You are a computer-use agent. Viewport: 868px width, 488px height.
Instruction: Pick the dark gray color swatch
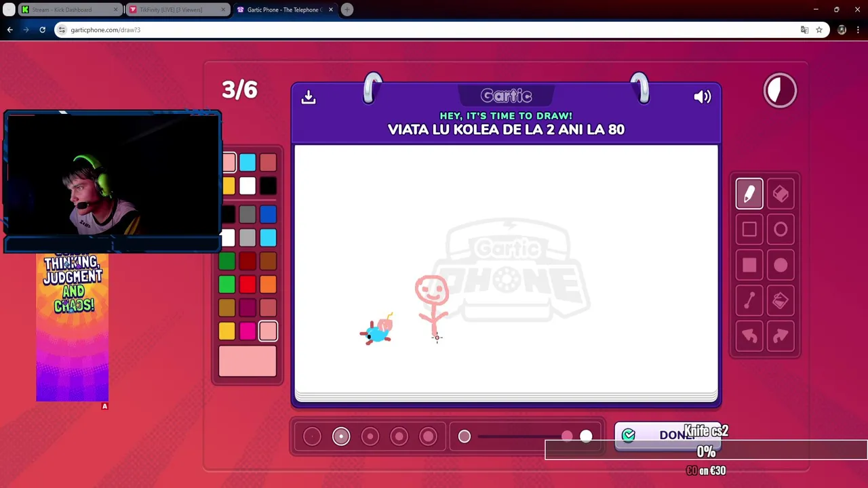click(x=248, y=215)
